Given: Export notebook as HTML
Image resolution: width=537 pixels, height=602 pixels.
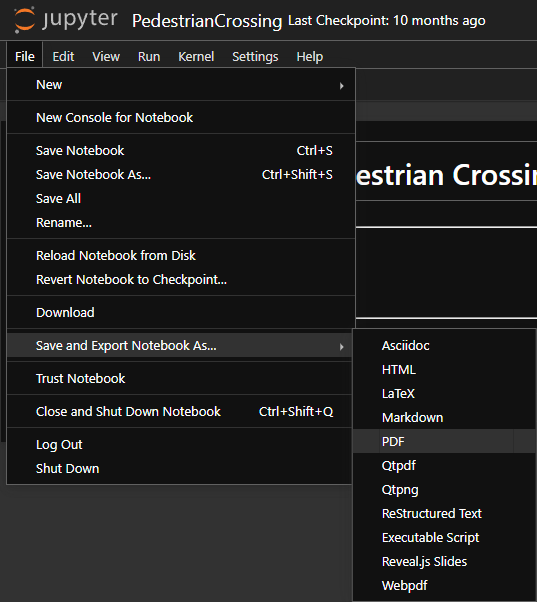Looking at the screenshot, I should (x=444, y=369).
